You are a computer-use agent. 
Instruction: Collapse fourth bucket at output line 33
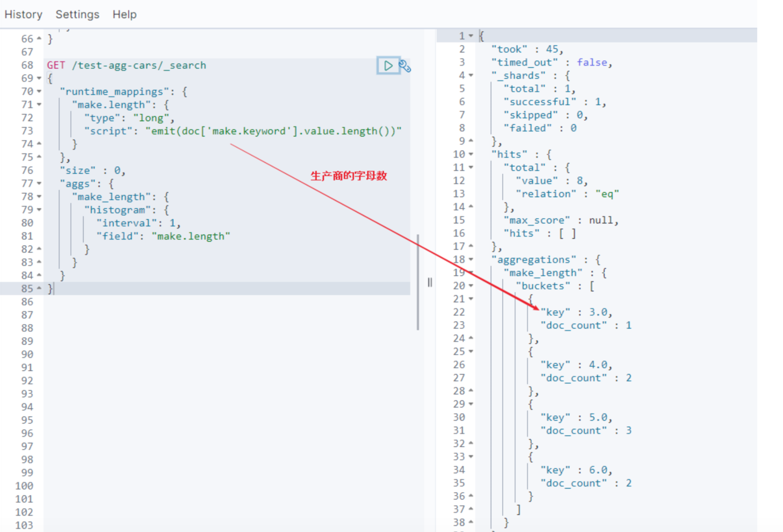click(471, 456)
